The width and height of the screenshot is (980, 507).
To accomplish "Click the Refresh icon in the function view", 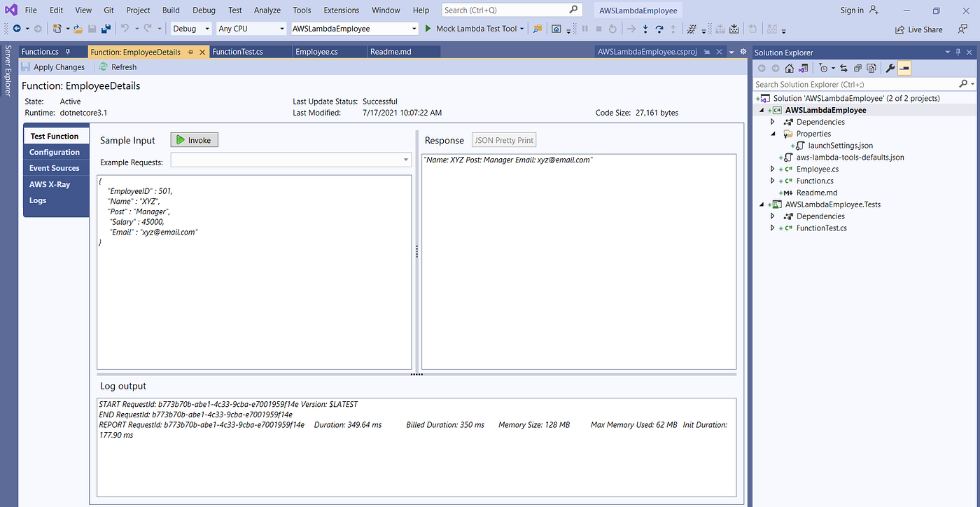I will click(103, 67).
